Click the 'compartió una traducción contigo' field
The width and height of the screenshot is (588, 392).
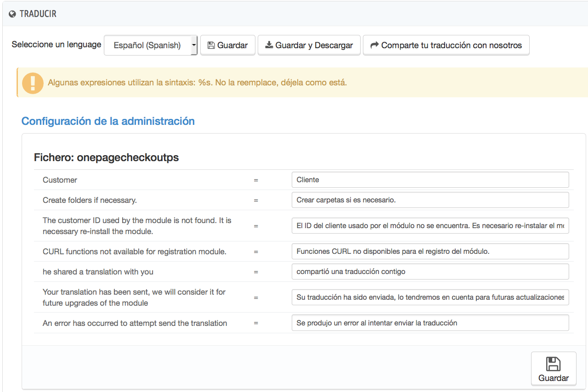[x=430, y=272]
